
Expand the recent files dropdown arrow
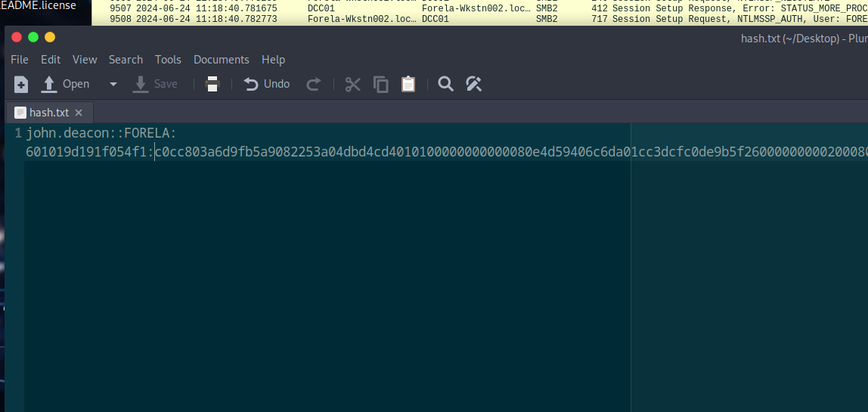[x=113, y=84]
